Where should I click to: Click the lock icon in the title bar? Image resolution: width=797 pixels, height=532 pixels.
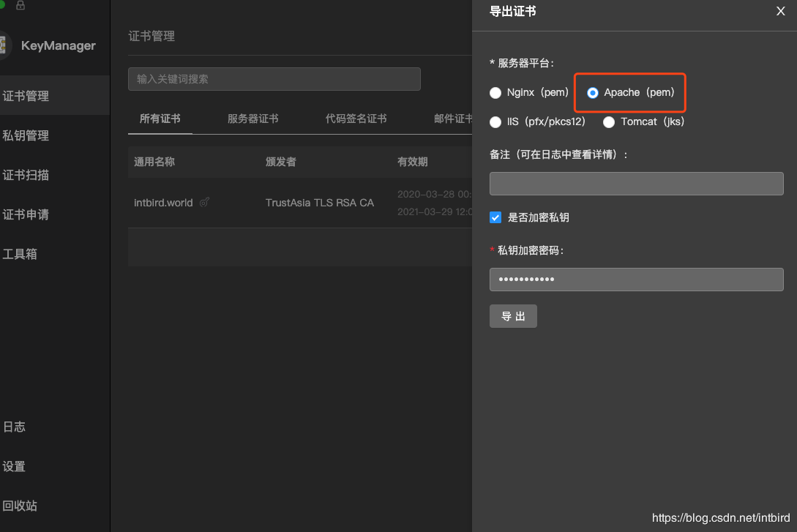click(x=20, y=7)
